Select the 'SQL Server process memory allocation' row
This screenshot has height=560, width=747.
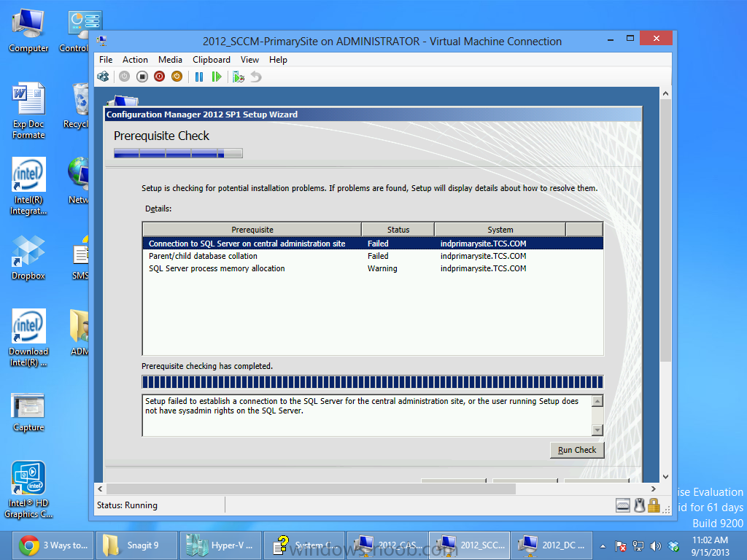[x=373, y=268]
